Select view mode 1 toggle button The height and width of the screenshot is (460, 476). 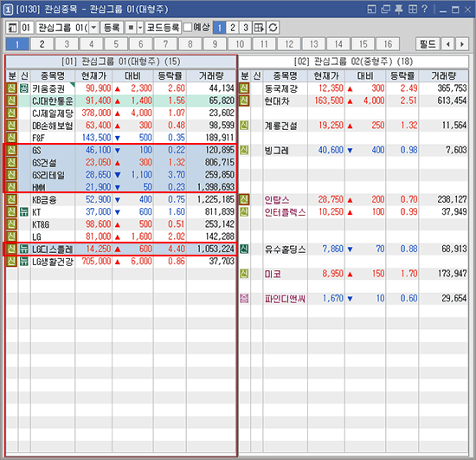219,28
